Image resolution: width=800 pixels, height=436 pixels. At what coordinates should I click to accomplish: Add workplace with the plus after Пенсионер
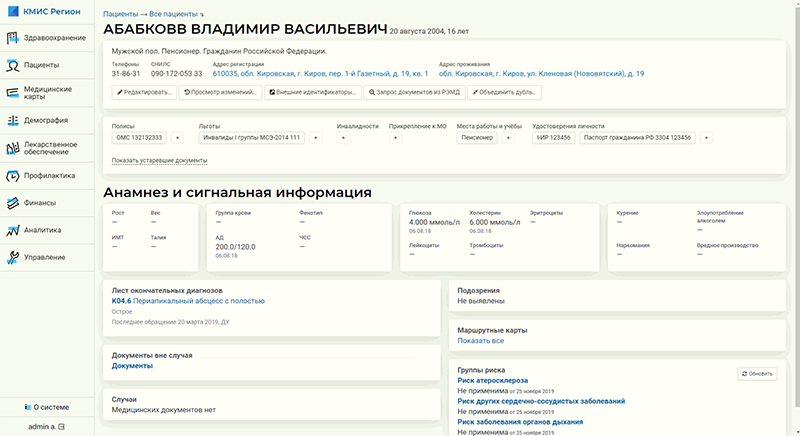[508, 138]
